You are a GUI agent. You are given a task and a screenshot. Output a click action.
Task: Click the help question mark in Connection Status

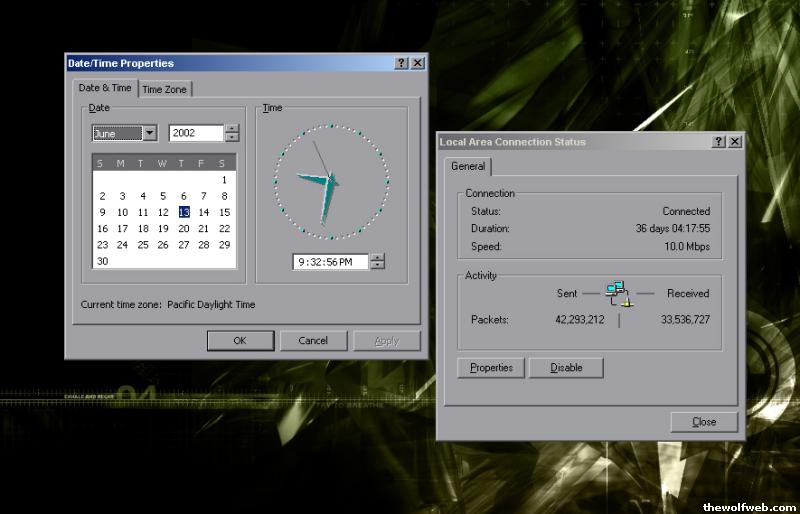point(719,142)
